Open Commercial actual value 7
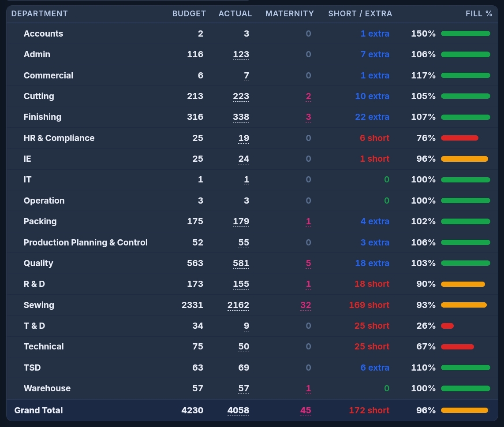This screenshot has width=504, height=427. coord(246,75)
